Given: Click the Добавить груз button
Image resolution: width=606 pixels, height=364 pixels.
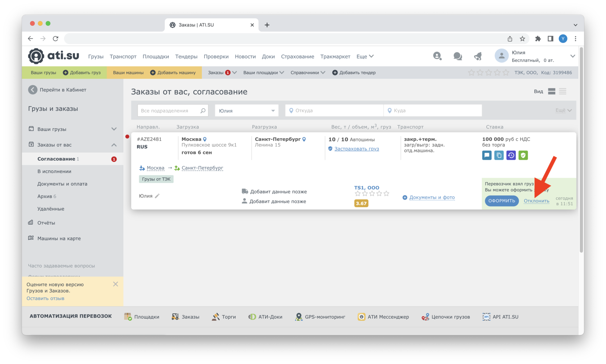Looking at the screenshot, I should (82, 73).
